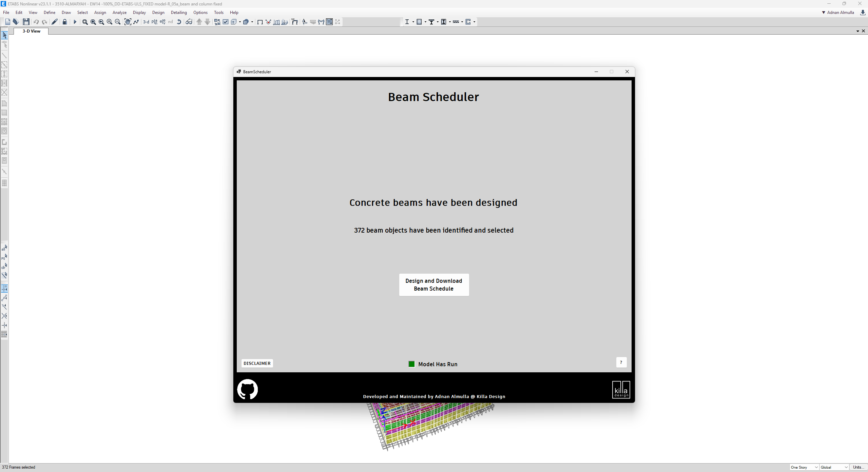Click the Undo arrow icon
868x472 pixels.
pos(36,22)
